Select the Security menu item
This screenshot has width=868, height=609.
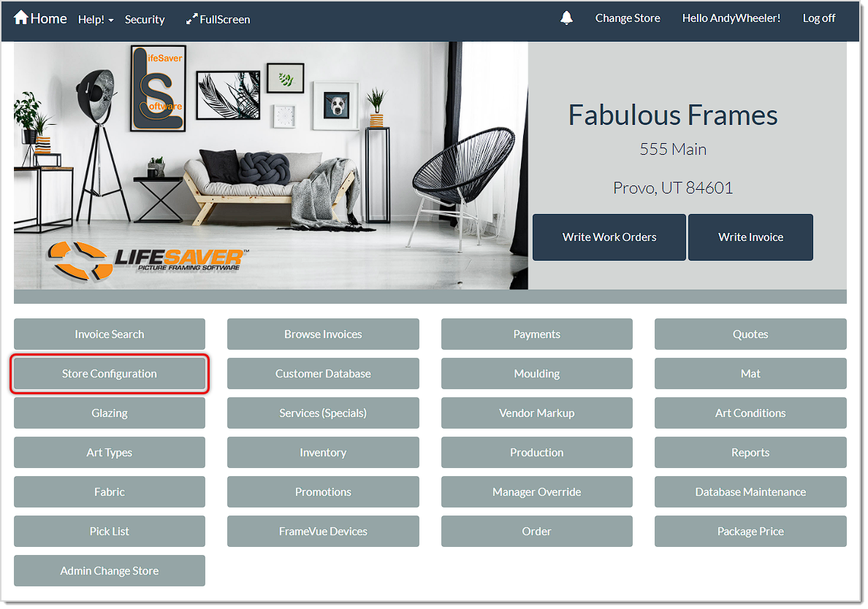144,20
